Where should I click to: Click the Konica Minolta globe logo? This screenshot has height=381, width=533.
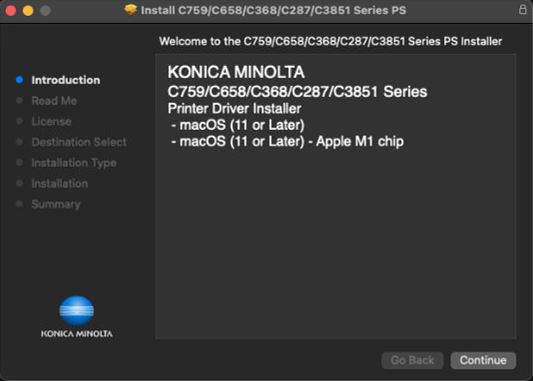click(x=76, y=311)
